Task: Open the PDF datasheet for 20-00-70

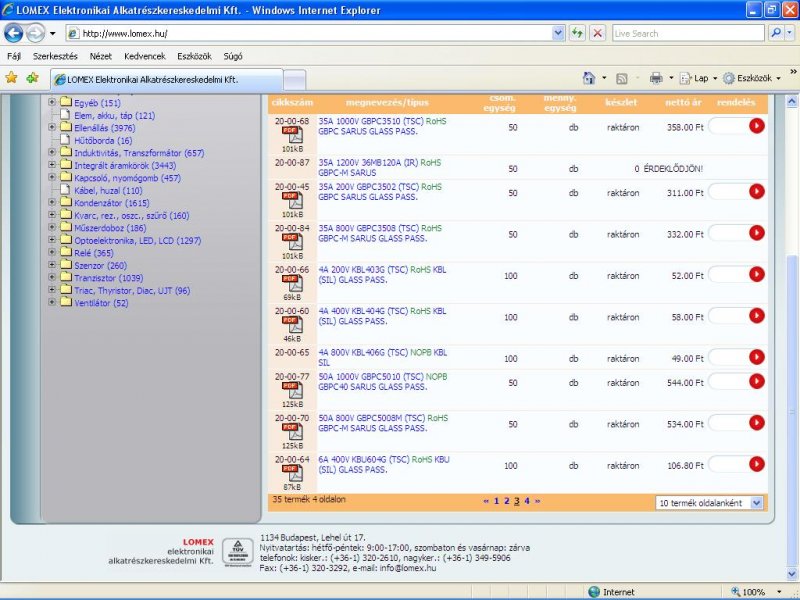Action: click(292, 432)
